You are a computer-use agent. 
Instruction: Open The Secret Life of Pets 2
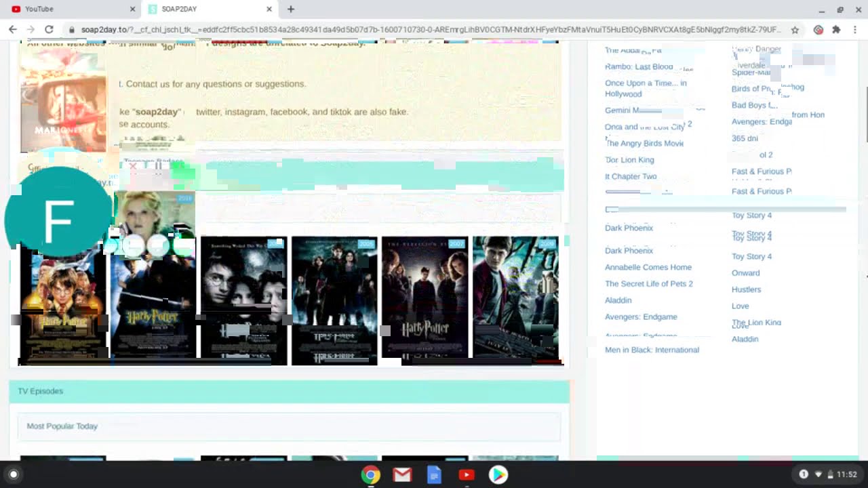coord(649,283)
